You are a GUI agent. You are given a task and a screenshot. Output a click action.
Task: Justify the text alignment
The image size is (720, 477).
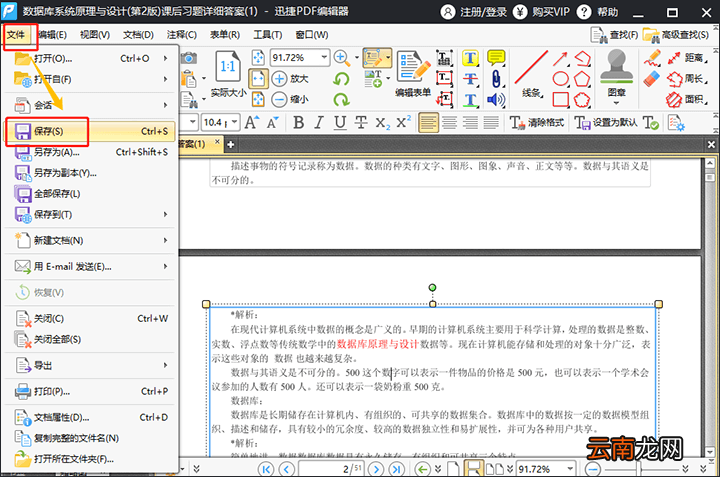pyautogui.click(x=491, y=123)
